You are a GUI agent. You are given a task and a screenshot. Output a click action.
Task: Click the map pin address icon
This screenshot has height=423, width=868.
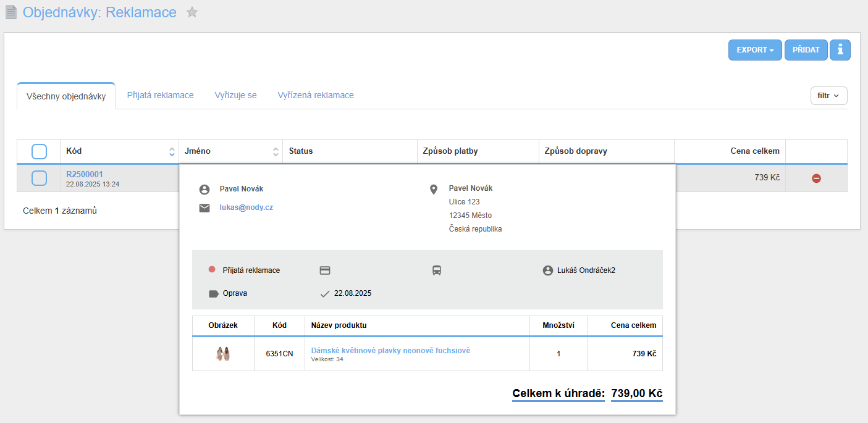pos(434,190)
